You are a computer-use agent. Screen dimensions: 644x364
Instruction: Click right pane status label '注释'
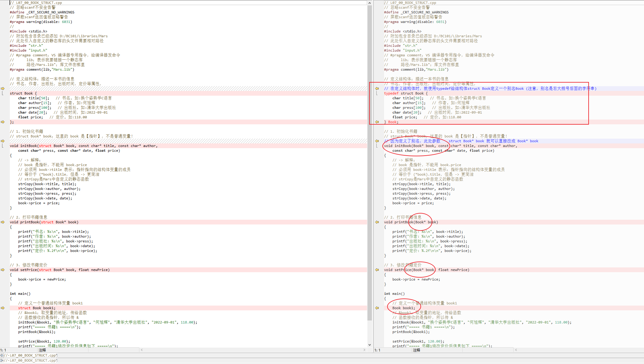(417, 350)
